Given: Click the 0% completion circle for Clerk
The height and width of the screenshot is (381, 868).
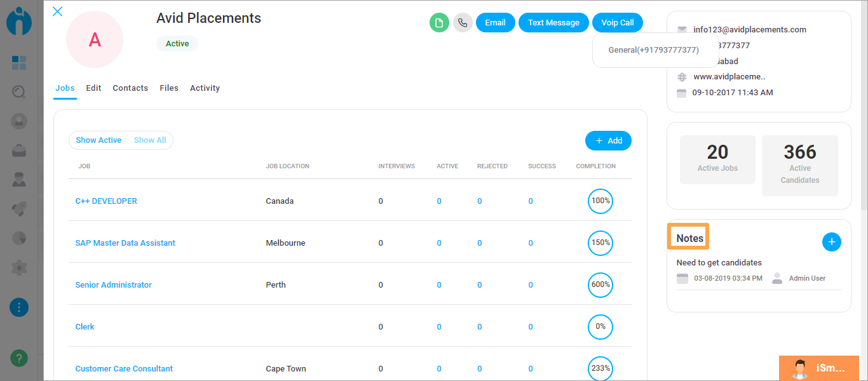Looking at the screenshot, I should pos(600,326).
